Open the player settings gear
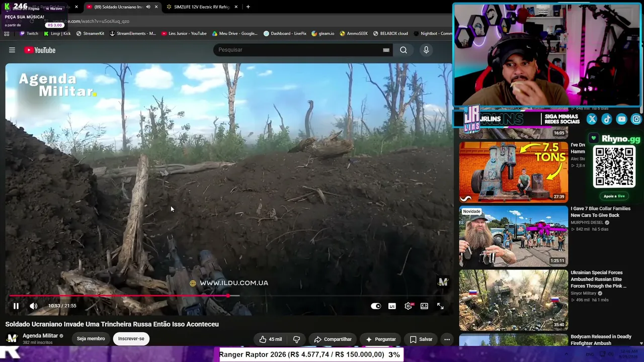Viewport: 644px width, 362px height. (408, 306)
